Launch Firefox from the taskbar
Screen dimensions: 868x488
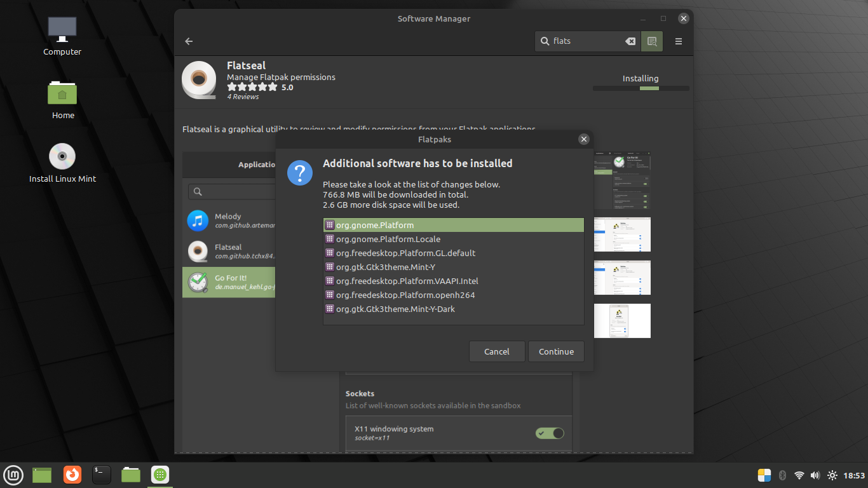[72, 475]
